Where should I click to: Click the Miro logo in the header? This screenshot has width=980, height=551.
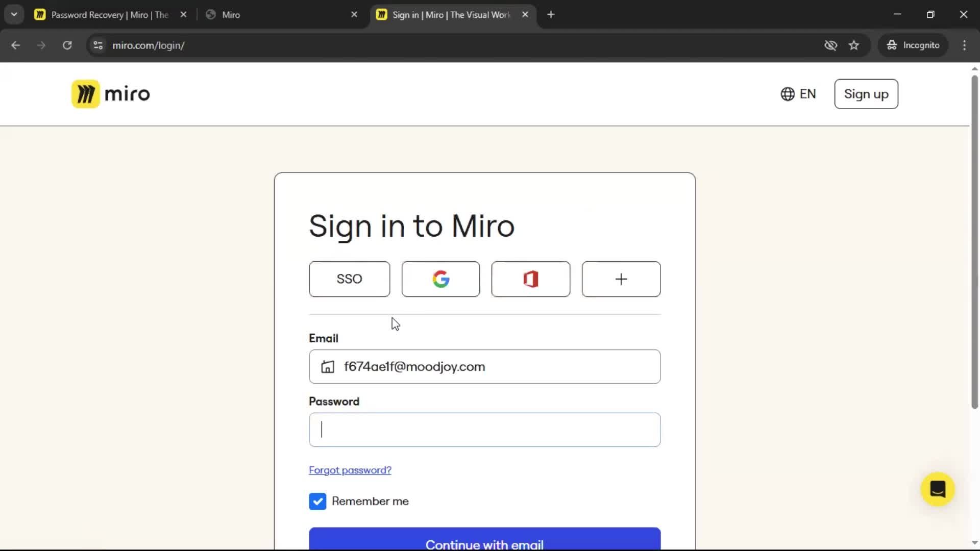(x=111, y=94)
